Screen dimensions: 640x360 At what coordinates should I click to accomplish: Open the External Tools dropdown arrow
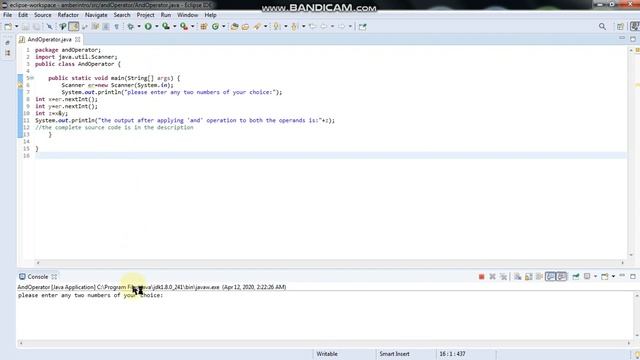[x=193, y=27]
